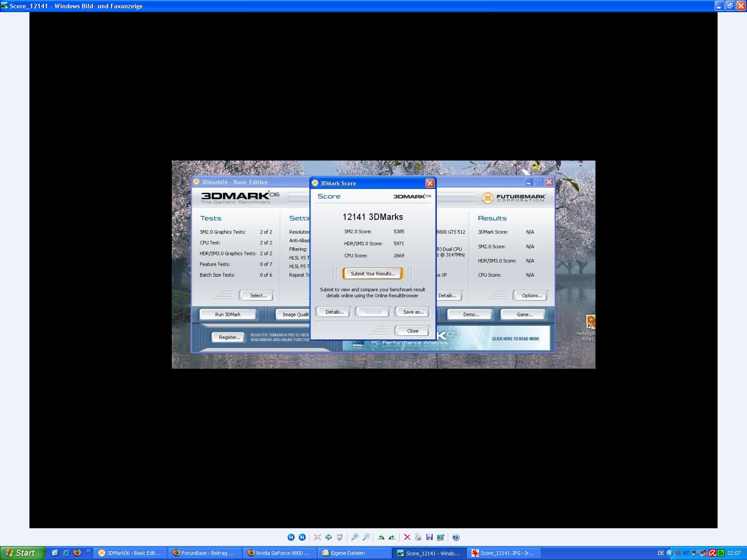Open viewer help via question mark icon
This screenshot has width=747, height=560.
pyautogui.click(x=456, y=537)
